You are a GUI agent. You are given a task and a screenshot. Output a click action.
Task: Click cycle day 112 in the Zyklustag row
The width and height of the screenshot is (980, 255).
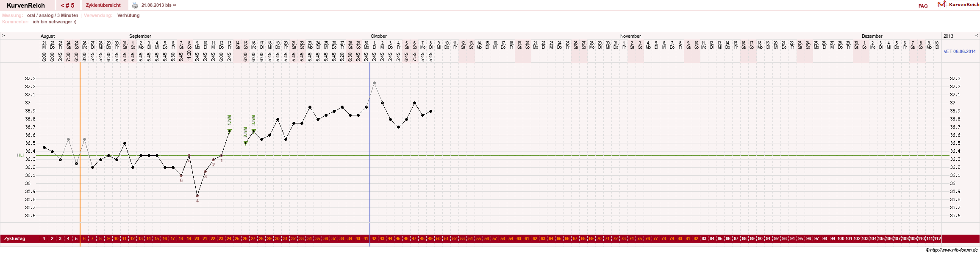click(938, 239)
